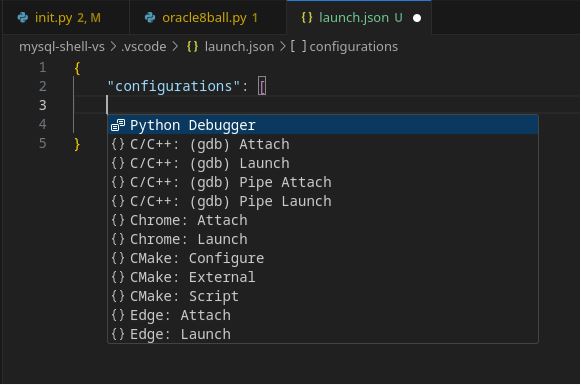Click braces icon beside Chrome: Attach

pos(118,220)
